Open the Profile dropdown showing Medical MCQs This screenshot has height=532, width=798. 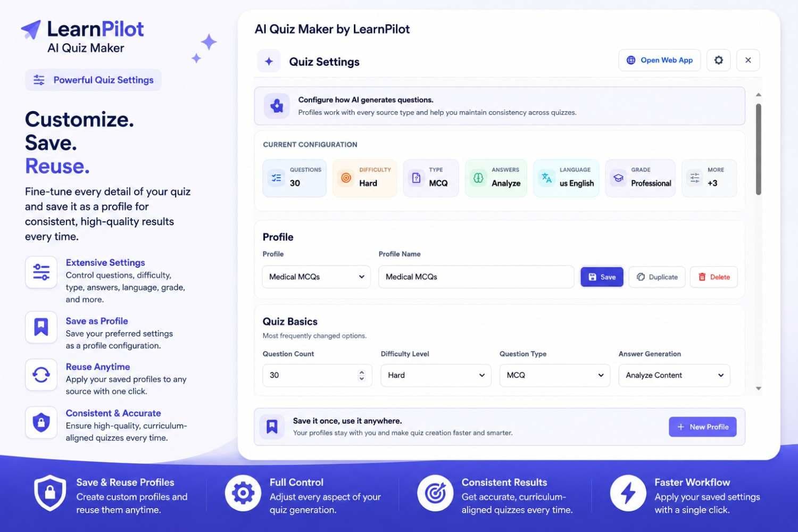pos(317,277)
